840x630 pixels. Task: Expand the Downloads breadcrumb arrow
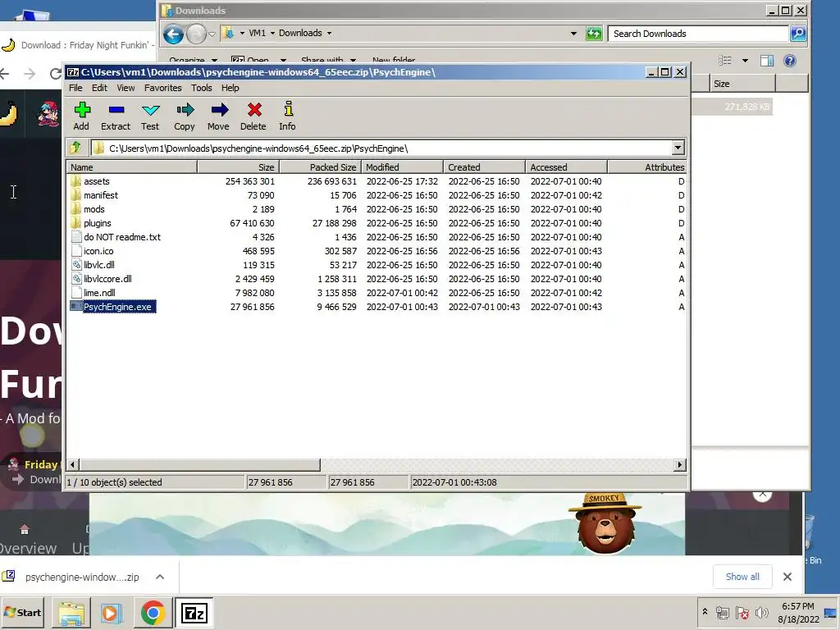click(x=329, y=33)
